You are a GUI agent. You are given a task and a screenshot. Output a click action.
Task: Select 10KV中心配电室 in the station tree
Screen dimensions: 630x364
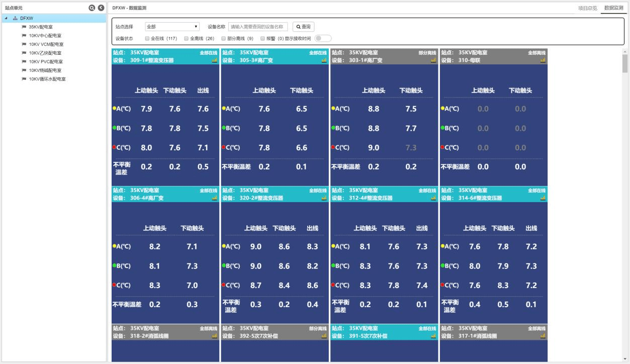[45, 36]
